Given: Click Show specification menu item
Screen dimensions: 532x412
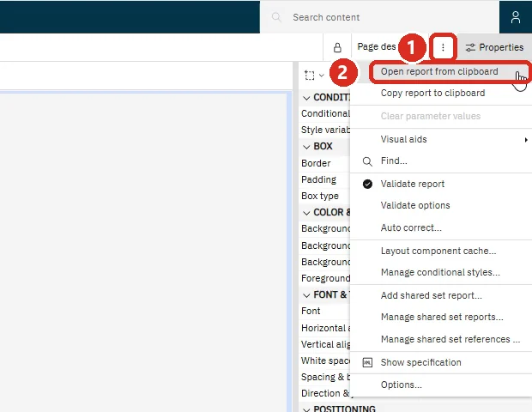Looking at the screenshot, I should [x=441, y=362].
